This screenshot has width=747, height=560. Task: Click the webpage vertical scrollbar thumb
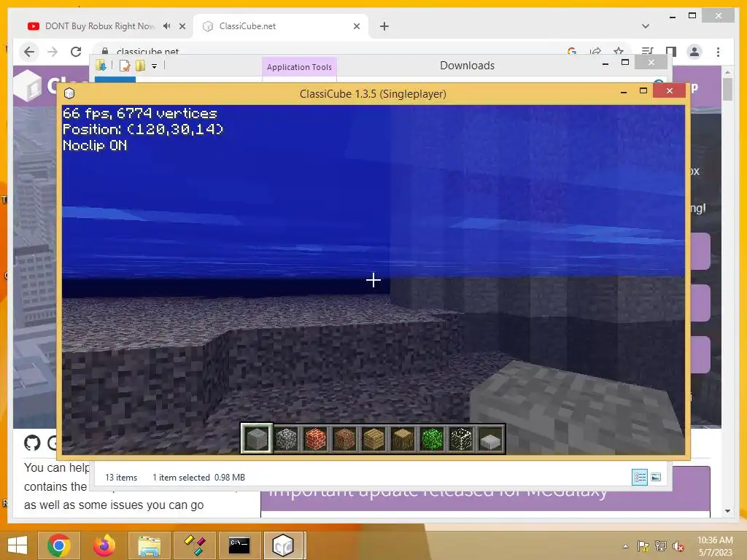click(x=727, y=89)
